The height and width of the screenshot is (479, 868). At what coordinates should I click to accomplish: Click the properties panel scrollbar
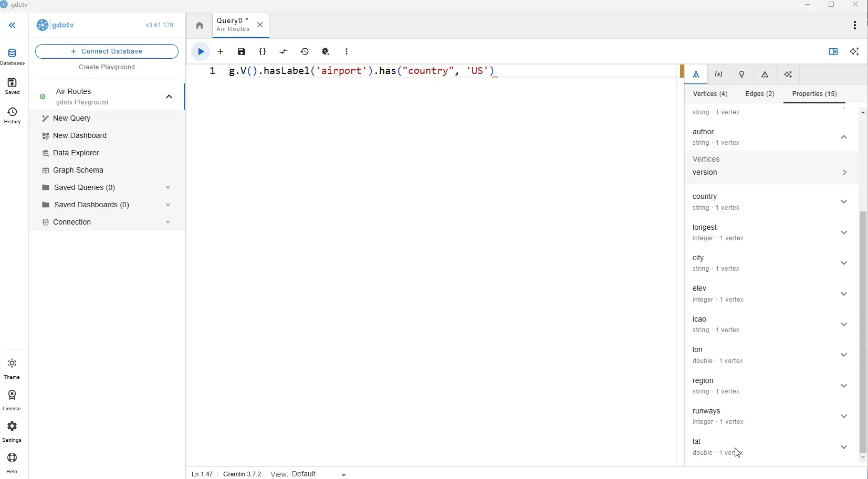863,332
